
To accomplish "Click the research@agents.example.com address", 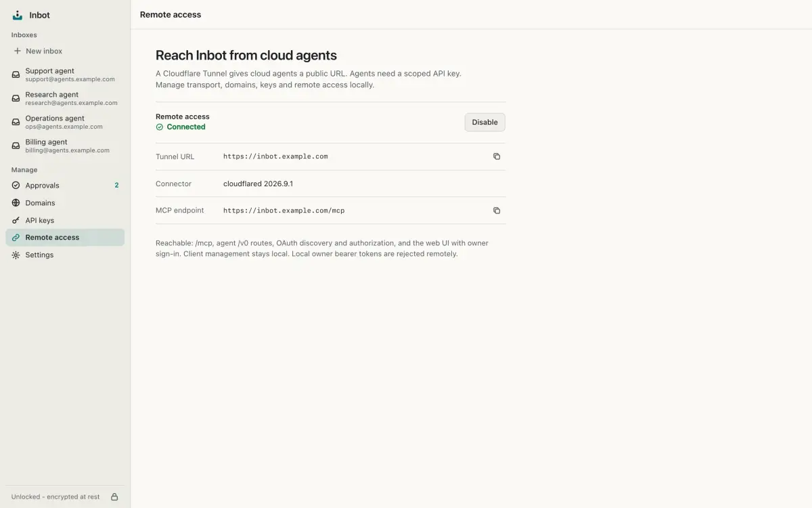I will pyautogui.click(x=72, y=103).
